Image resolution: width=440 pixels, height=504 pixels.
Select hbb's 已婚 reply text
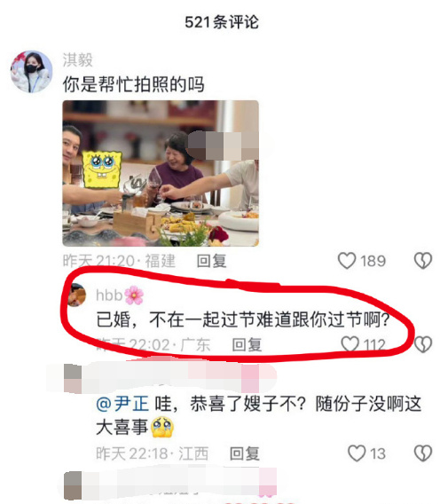(243, 319)
